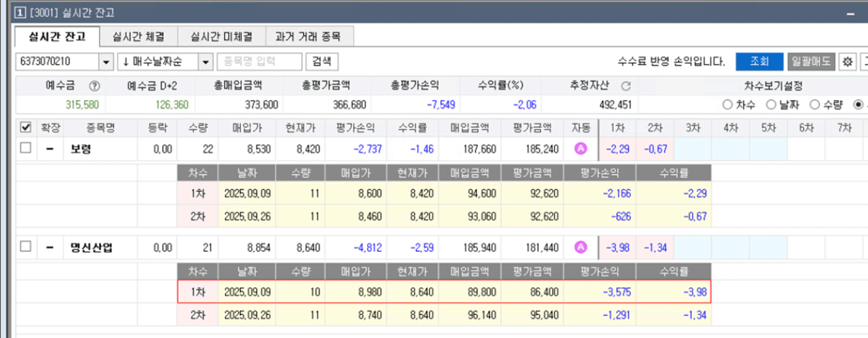Collapse the 명신산업 row with minus icon

[49, 247]
